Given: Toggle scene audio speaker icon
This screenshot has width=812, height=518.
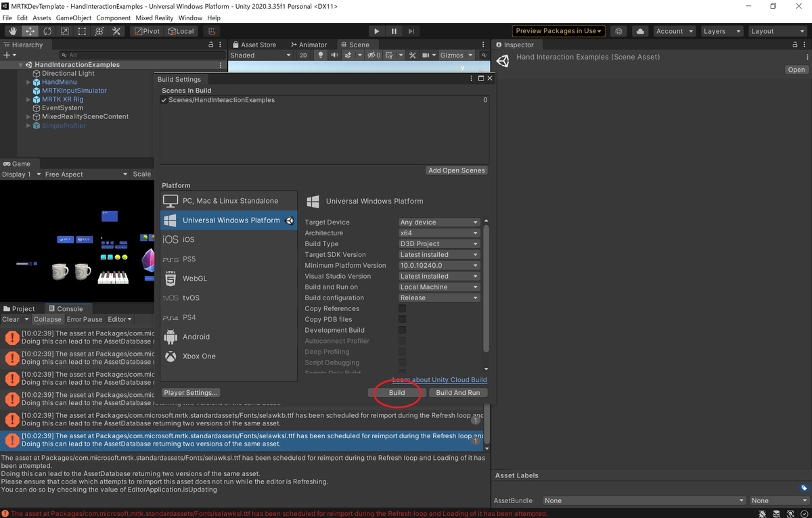Looking at the screenshot, I should tap(334, 55).
